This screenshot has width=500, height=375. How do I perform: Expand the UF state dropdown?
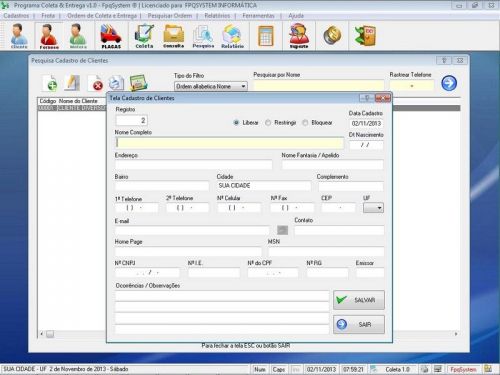(x=373, y=208)
